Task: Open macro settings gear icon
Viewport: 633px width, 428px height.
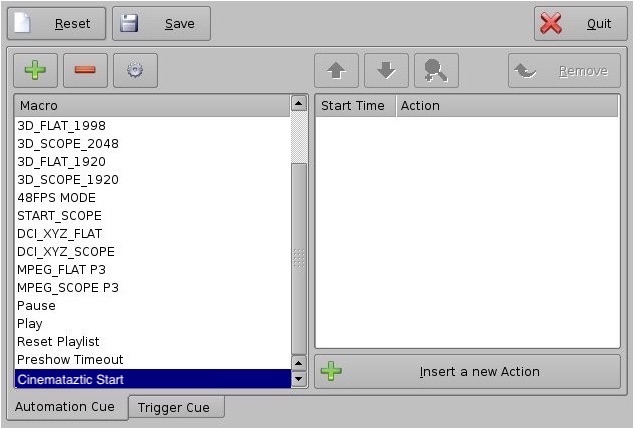Action: pyautogui.click(x=135, y=70)
